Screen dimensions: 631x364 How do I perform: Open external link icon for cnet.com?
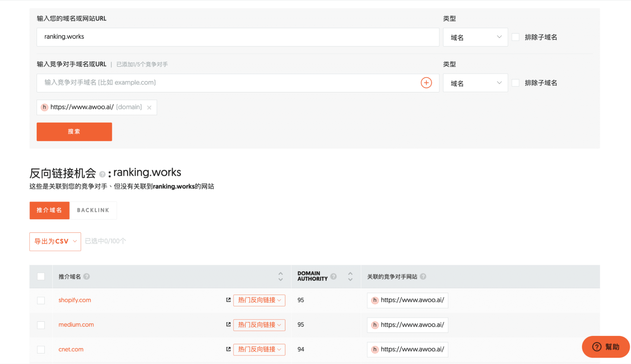[228, 349]
